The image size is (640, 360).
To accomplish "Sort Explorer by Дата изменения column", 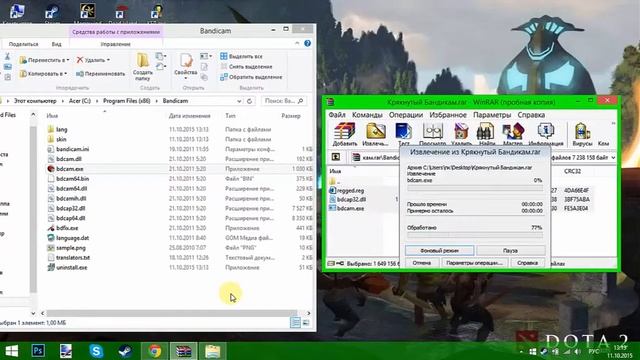I will (x=189, y=116).
